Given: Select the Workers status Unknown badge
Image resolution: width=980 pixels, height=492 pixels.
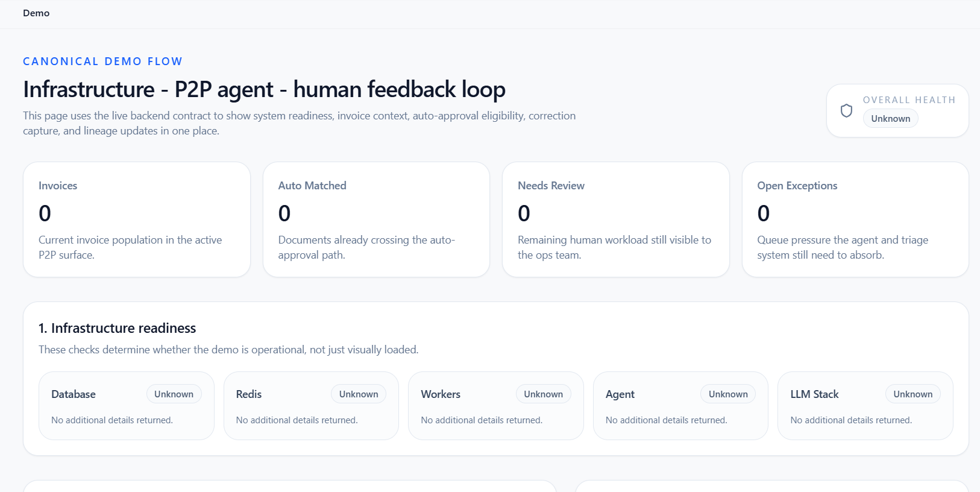Looking at the screenshot, I should tap(543, 394).
